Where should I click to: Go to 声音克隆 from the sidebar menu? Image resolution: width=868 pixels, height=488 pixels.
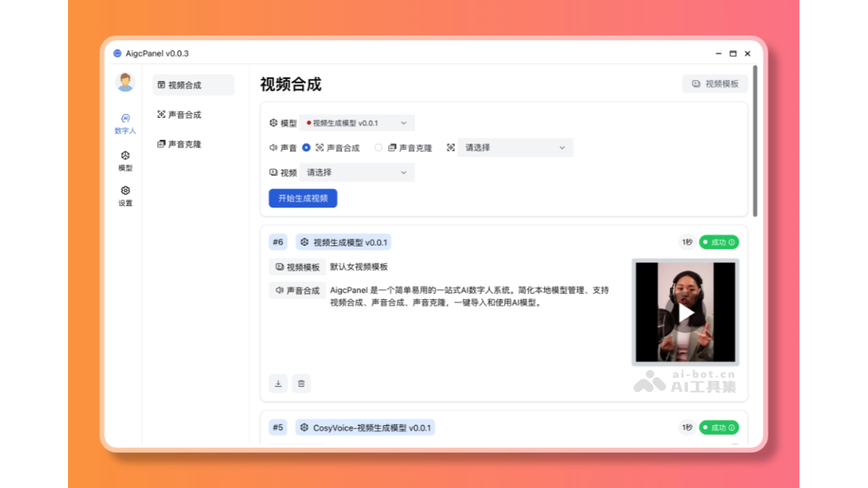[180, 144]
